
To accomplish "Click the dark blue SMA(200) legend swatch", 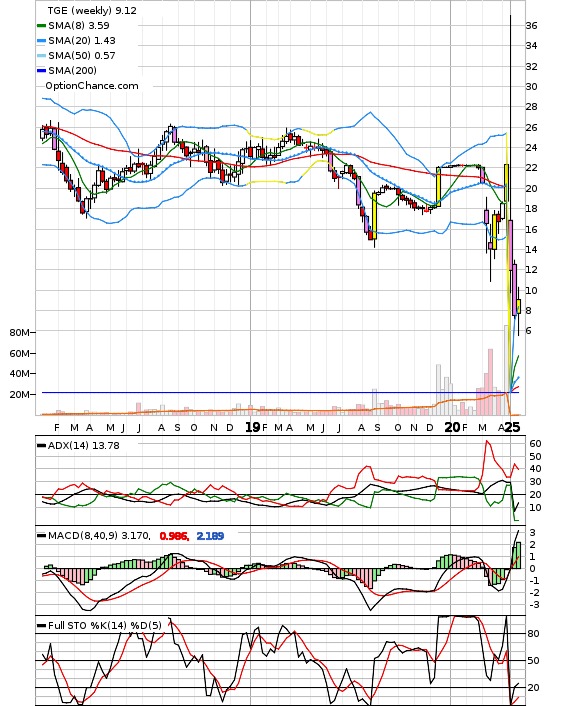I will (41, 71).
